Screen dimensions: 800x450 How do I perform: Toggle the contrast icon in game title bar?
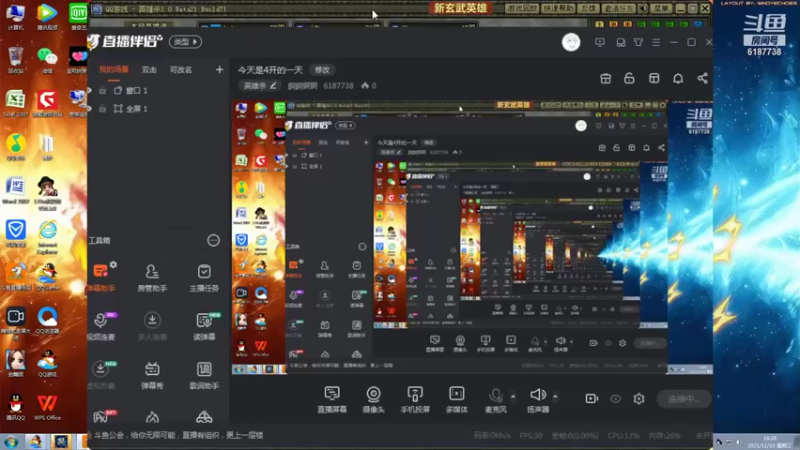click(643, 8)
